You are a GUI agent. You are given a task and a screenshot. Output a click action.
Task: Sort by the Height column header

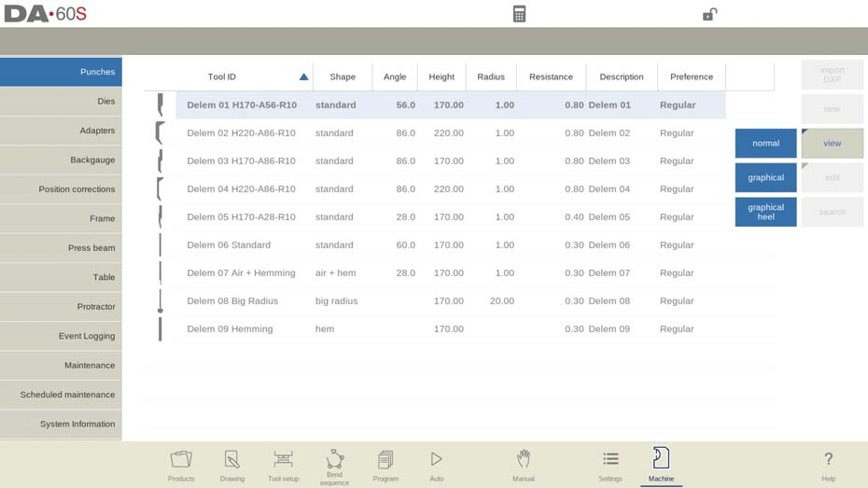pos(441,77)
